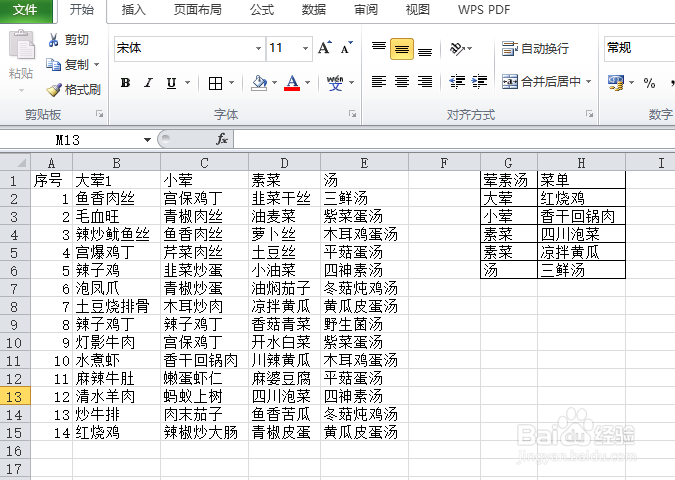Click the select-all corner of the sheet

click(x=15, y=162)
